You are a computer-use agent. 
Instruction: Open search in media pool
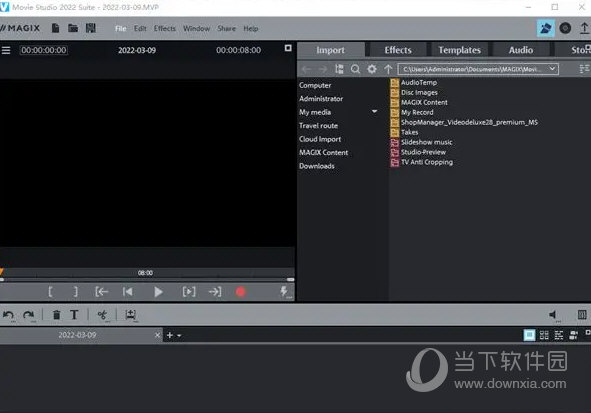pos(355,69)
